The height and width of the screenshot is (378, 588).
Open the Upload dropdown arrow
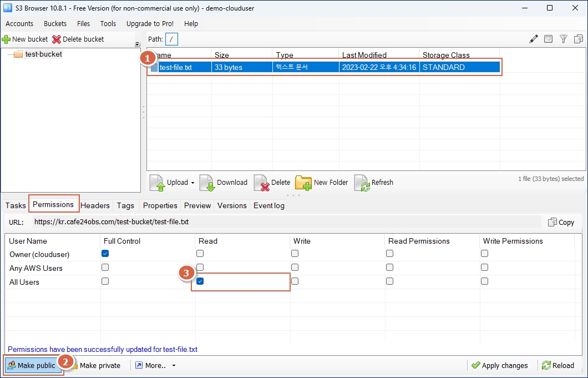click(192, 183)
